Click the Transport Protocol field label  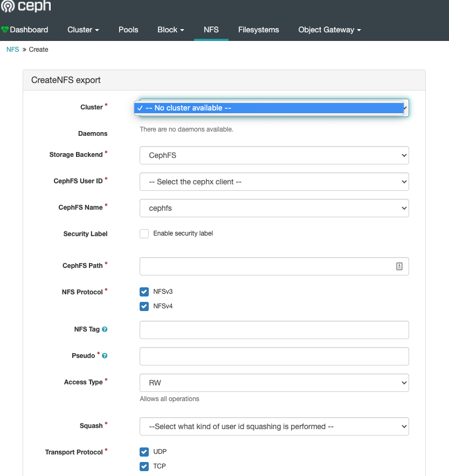(74, 452)
